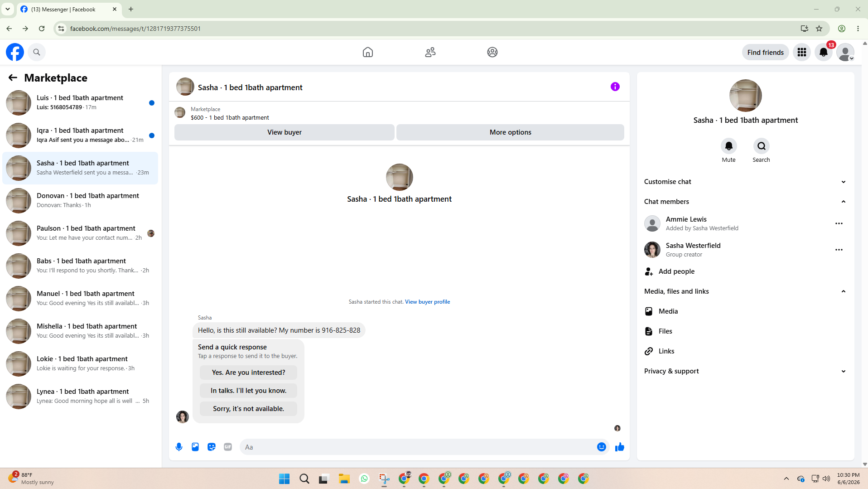This screenshot has width=868, height=489.
Task: Open the notifications bell
Action: (824, 52)
